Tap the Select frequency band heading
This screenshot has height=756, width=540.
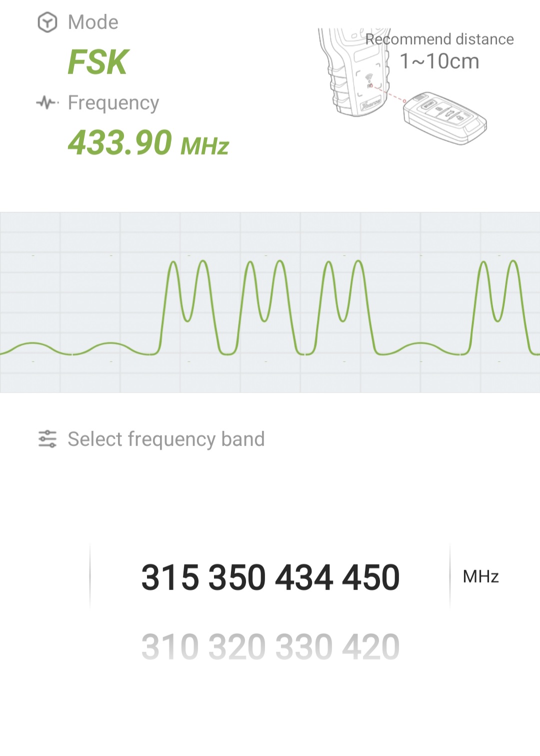tap(166, 439)
